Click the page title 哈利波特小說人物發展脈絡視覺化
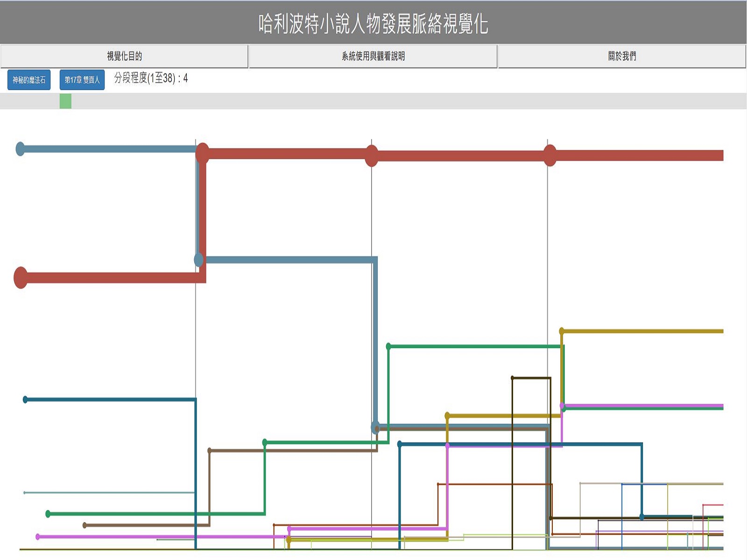 (373, 23)
